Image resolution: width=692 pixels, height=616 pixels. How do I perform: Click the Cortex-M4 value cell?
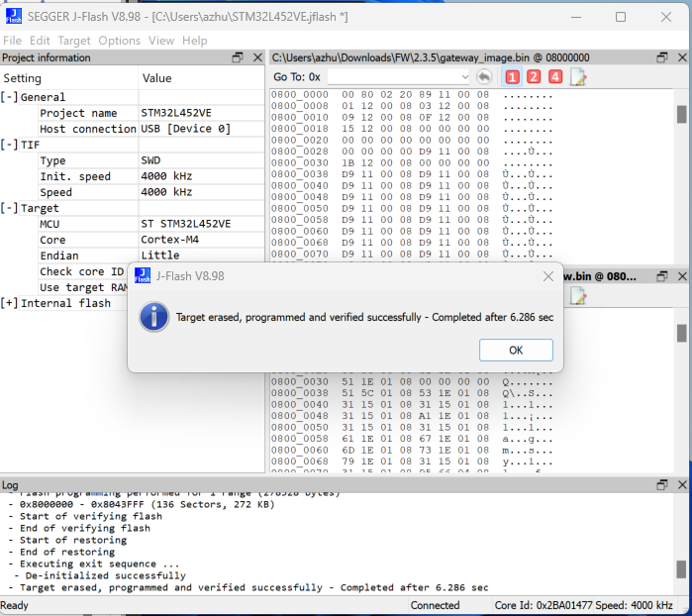[201, 240]
